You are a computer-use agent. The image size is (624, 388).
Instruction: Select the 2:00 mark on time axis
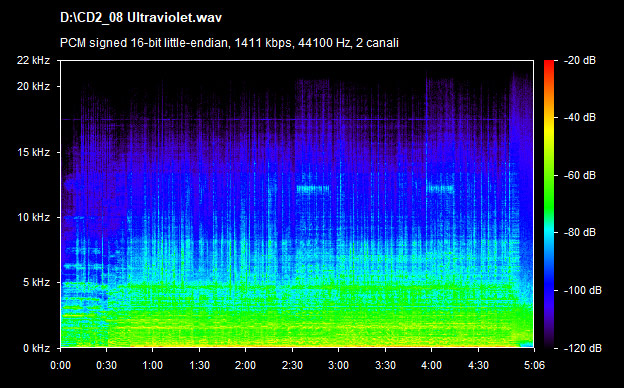click(246, 365)
